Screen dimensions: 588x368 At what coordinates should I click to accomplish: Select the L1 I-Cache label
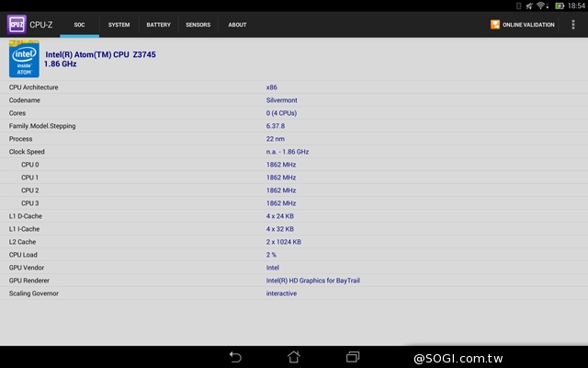click(x=25, y=229)
